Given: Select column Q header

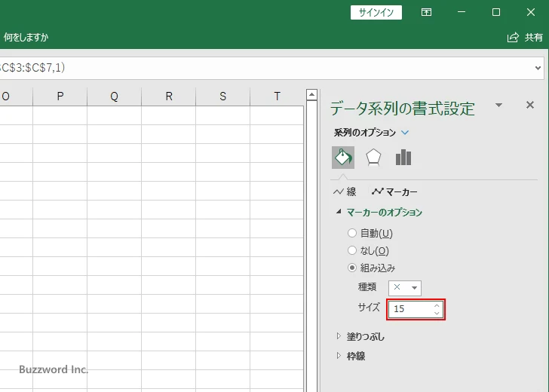Looking at the screenshot, I should [114, 96].
